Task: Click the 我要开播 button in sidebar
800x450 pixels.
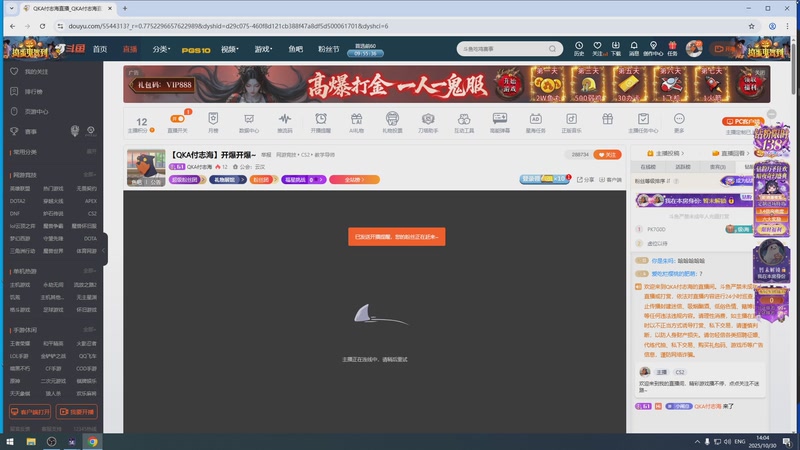Action: click(77, 412)
